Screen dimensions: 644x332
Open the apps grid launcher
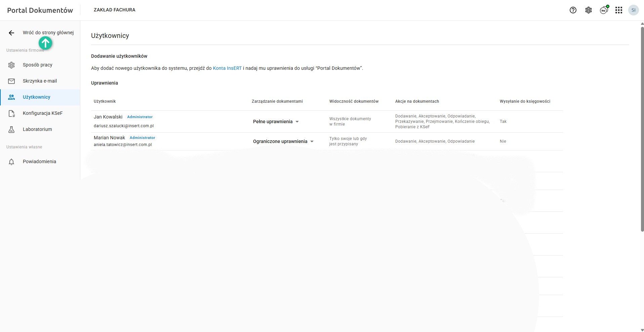618,10
